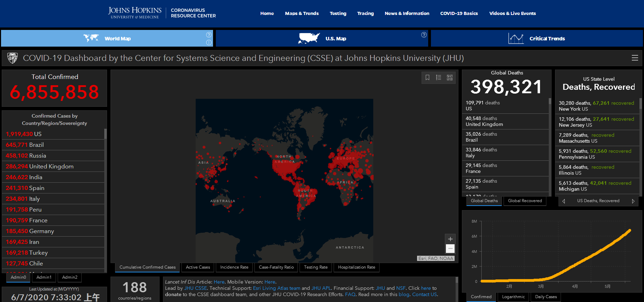Select the Active Cases map tab

(198, 267)
